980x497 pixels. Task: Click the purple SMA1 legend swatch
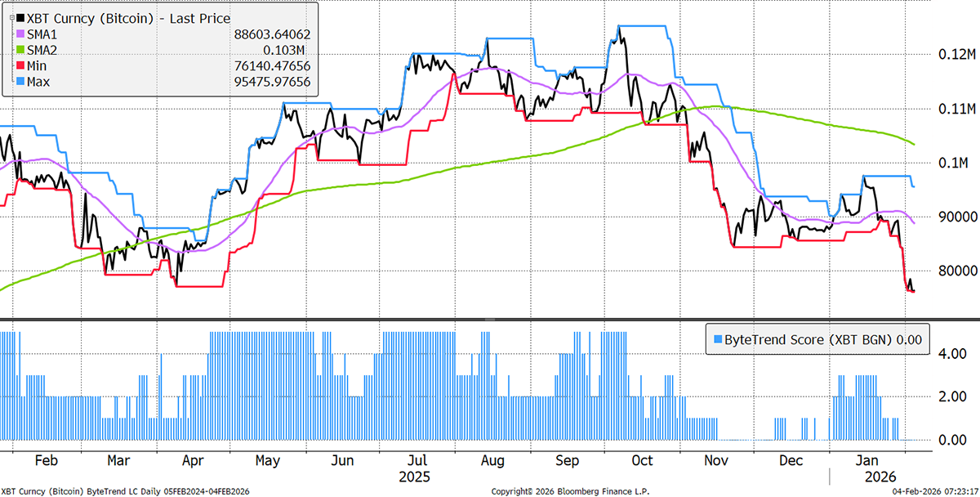(19, 34)
